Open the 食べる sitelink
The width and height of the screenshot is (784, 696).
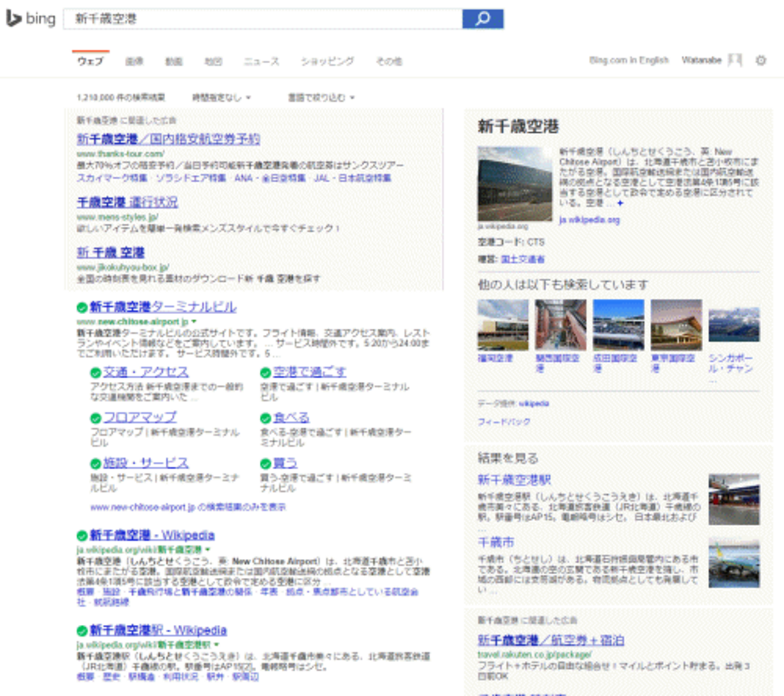[x=291, y=417]
